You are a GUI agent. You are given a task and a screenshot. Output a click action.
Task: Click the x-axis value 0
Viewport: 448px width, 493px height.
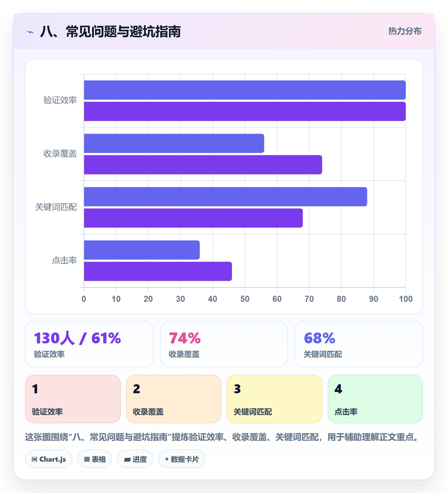(x=84, y=299)
